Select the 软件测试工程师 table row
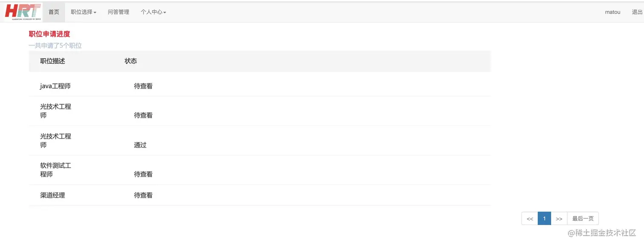Image resolution: width=644 pixels, height=245 pixels. point(56,170)
